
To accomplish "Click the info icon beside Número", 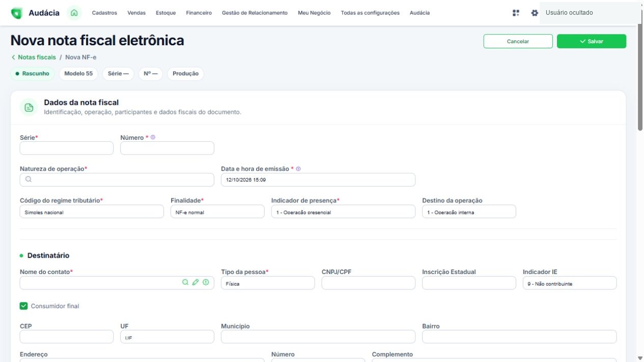I will (x=153, y=137).
